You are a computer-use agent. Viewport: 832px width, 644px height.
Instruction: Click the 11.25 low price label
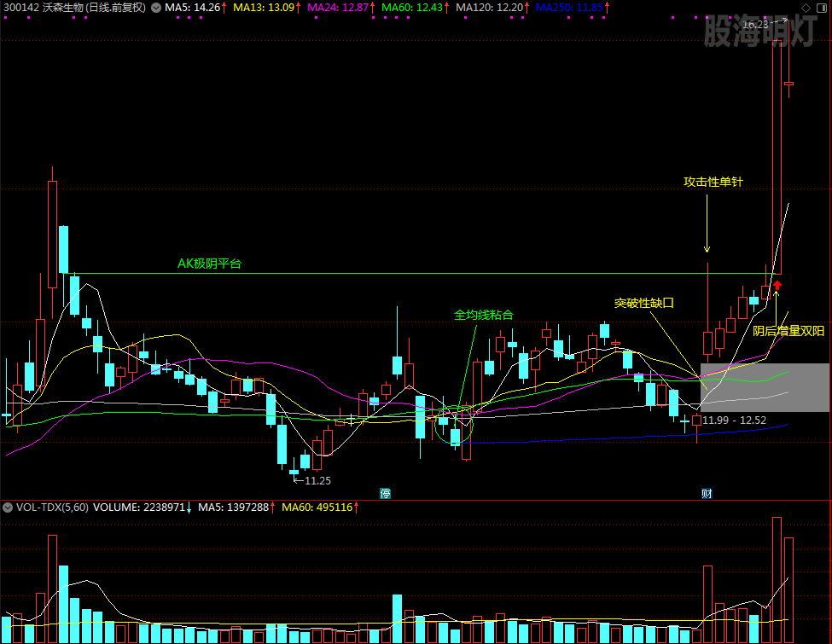(x=317, y=480)
